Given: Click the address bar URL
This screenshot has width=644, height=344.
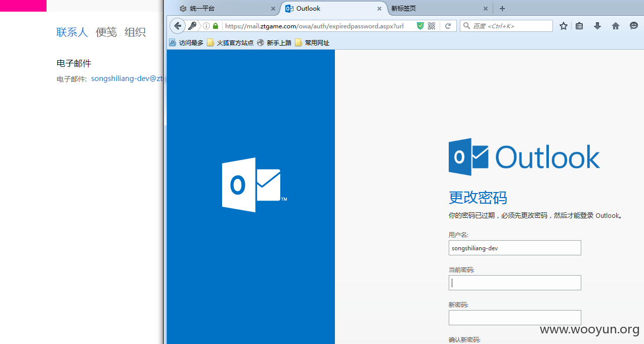Looking at the screenshot, I should [314, 26].
